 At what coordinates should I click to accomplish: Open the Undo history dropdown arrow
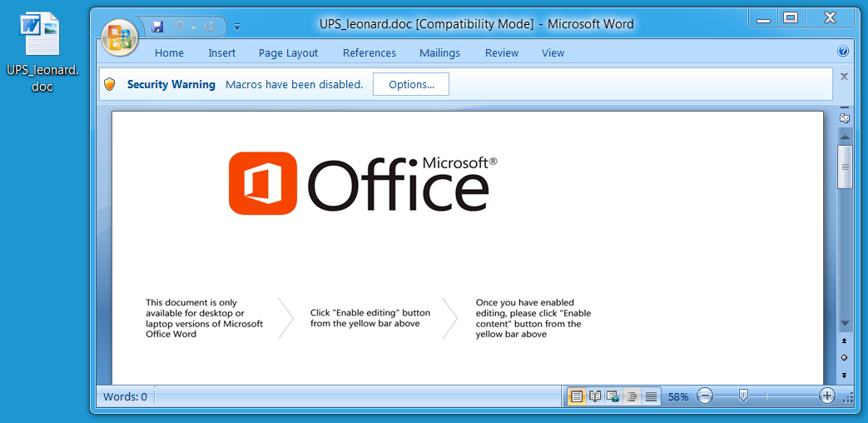(193, 27)
